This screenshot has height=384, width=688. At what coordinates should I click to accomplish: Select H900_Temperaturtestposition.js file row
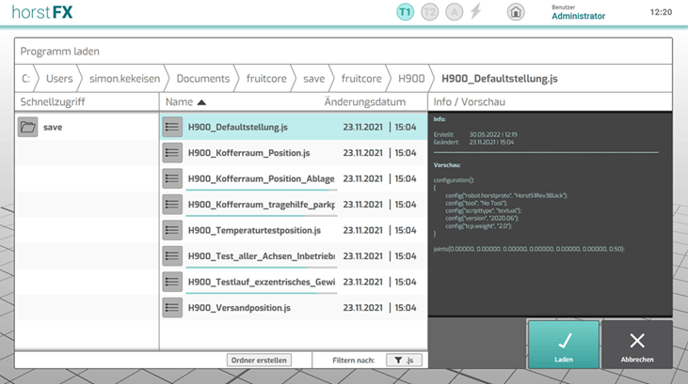click(x=294, y=230)
